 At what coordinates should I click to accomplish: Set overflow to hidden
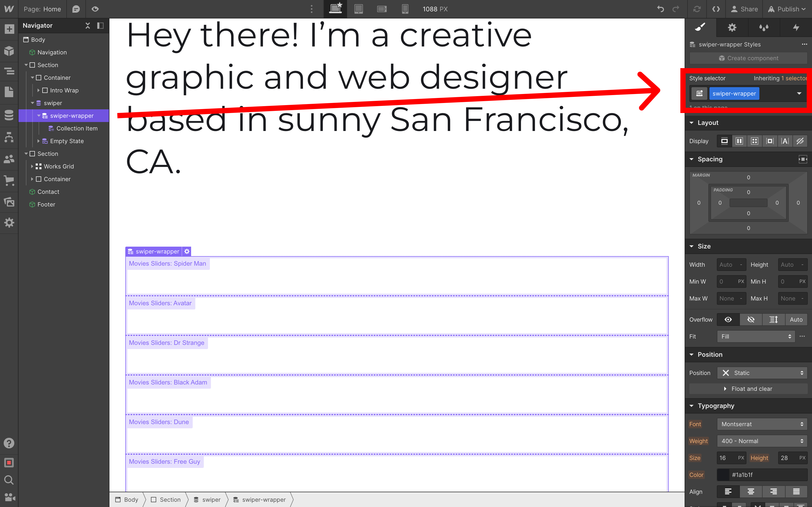click(x=751, y=320)
